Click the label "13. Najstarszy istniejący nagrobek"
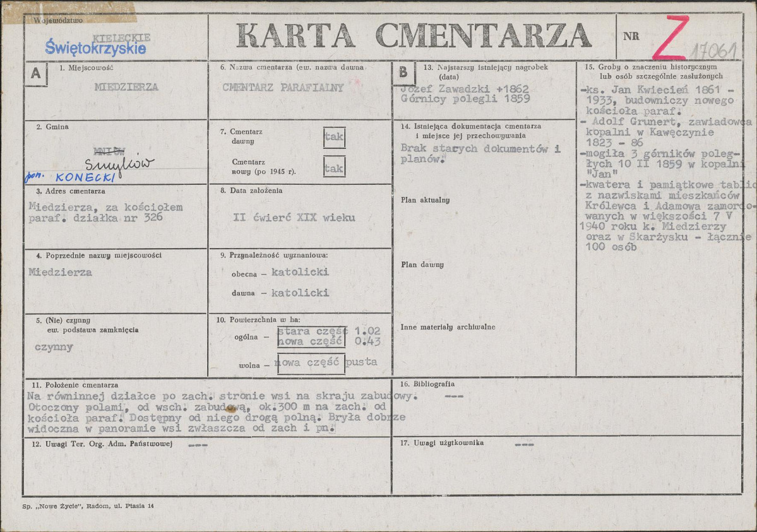Viewport: 757px width, 532px height. [x=486, y=68]
